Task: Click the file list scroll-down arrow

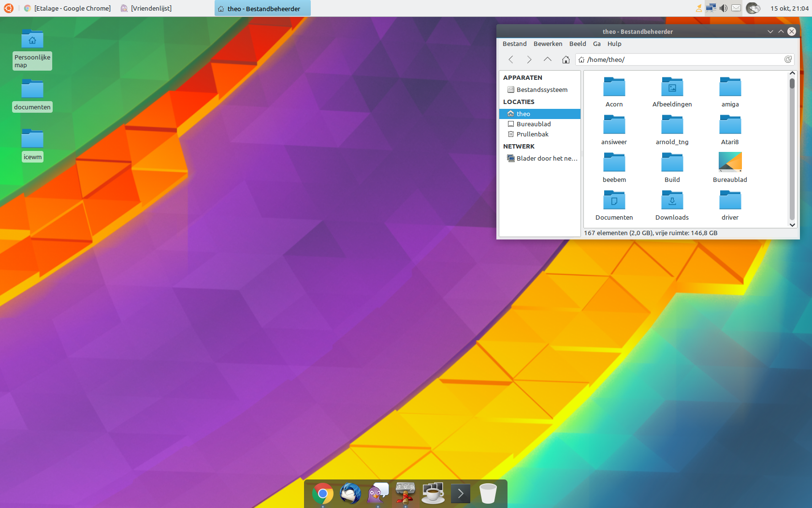Action: [x=792, y=224]
